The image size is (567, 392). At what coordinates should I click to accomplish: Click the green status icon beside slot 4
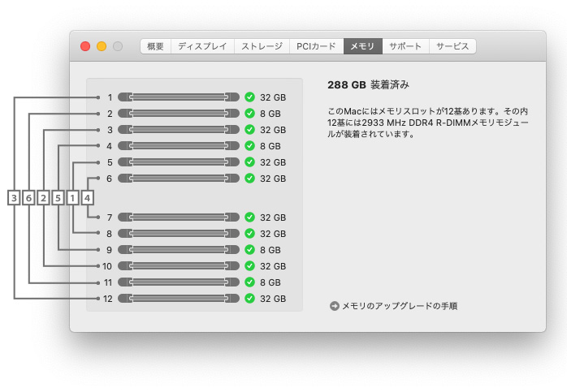coord(250,146)
